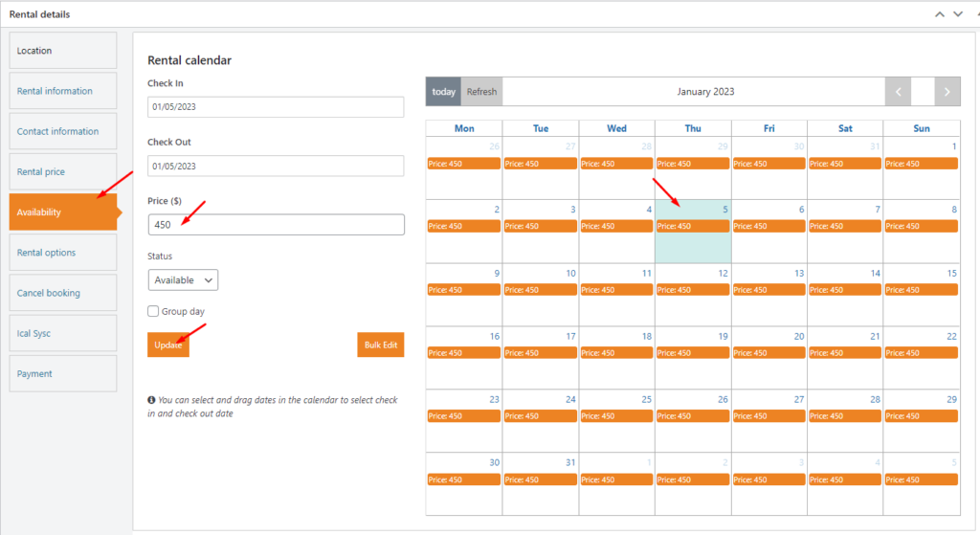Go to previous month in calendar

(899, 92)
